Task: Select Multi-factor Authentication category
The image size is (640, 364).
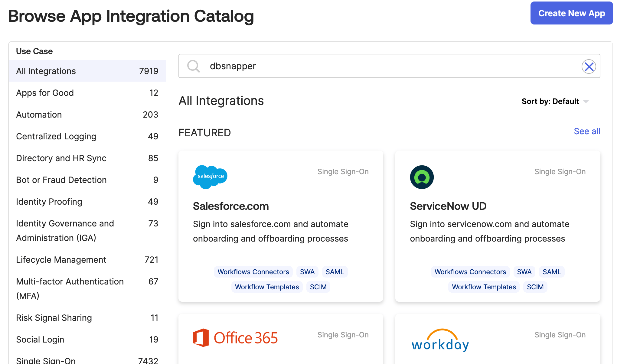Action: tap(87, 289)
